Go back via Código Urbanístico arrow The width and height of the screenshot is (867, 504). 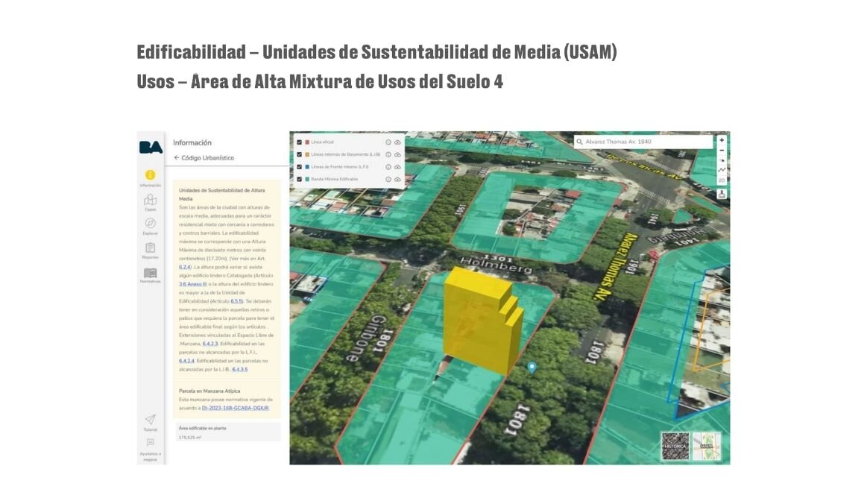click(x=177, y=157)
